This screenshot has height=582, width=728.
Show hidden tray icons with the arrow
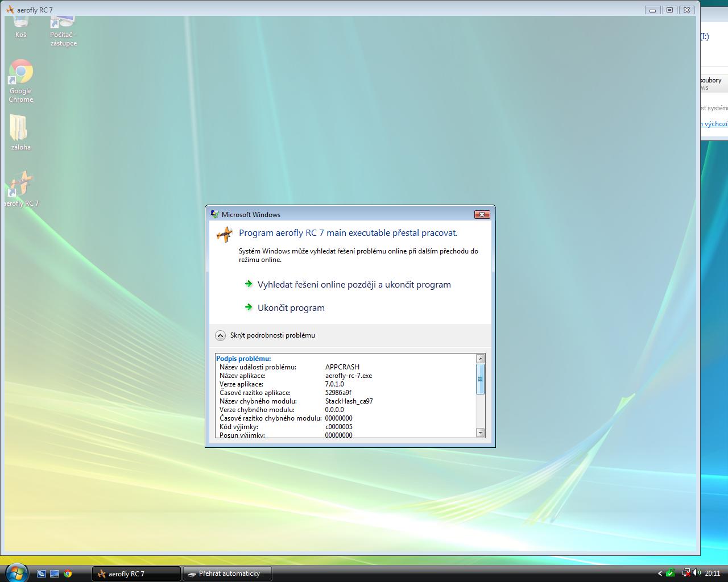[x=660, y=573]
